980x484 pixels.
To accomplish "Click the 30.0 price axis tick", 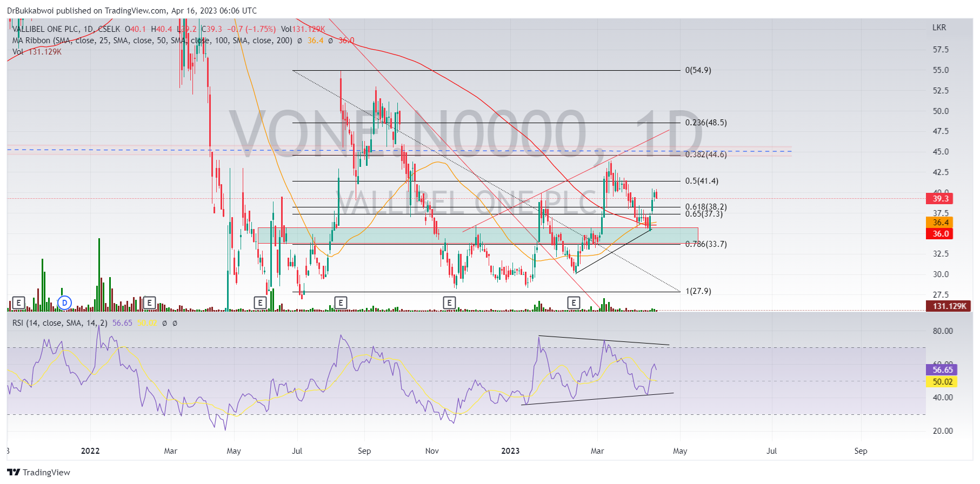I will point(941,274).
